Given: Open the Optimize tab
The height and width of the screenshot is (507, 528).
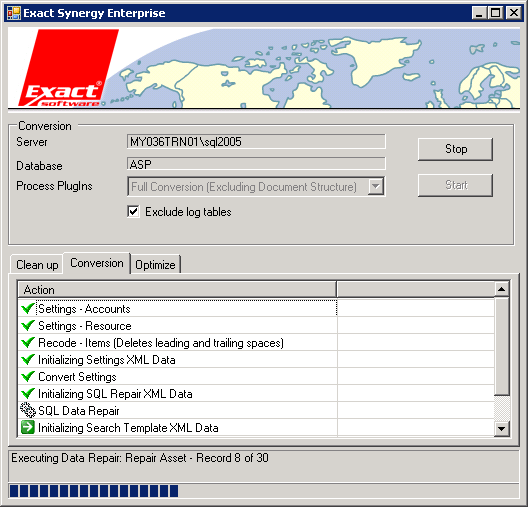Looking at the screenshot, I should coord(155,265).
